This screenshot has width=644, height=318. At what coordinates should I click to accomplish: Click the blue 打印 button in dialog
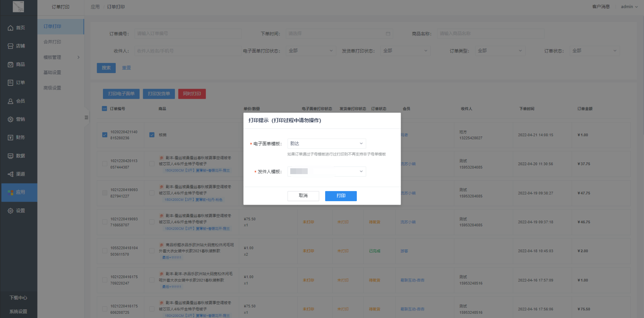[x=341, y=196]
